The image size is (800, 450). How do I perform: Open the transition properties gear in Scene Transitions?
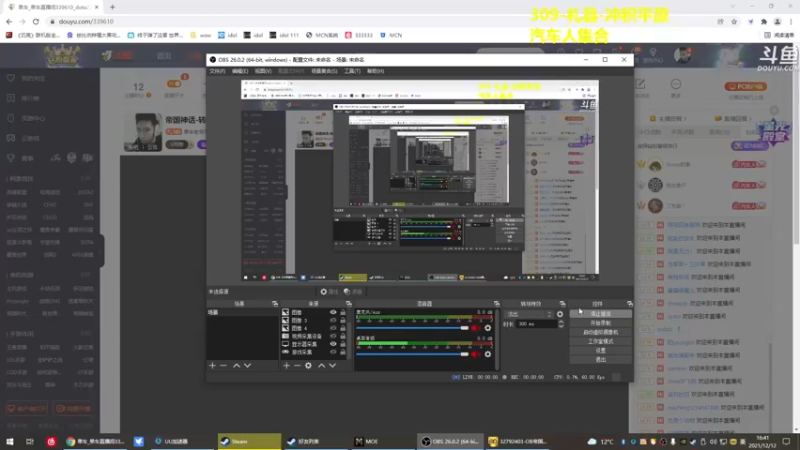coord(560,314)
